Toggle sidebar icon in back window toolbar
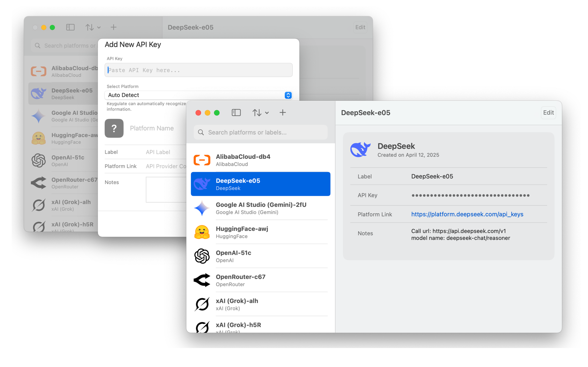588x367 pixels. click(x=70, y=27)
